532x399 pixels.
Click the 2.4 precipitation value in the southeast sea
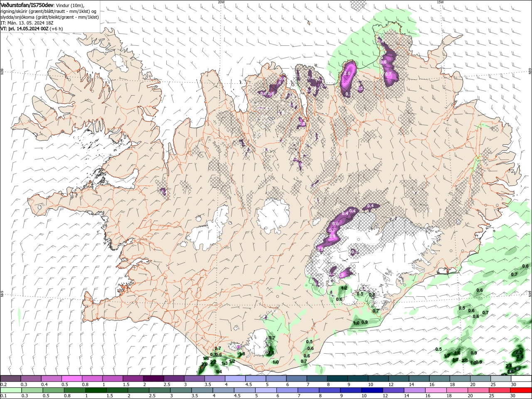(x=520, y=357)
